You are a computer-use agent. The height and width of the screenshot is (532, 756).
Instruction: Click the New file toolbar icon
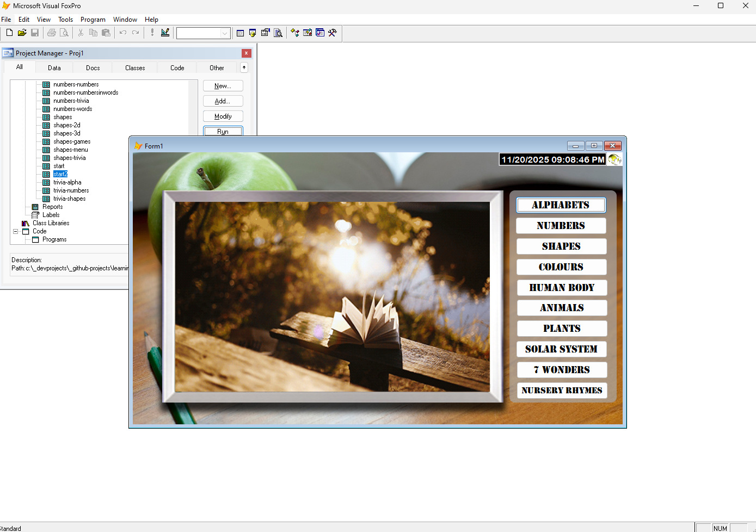9,33
